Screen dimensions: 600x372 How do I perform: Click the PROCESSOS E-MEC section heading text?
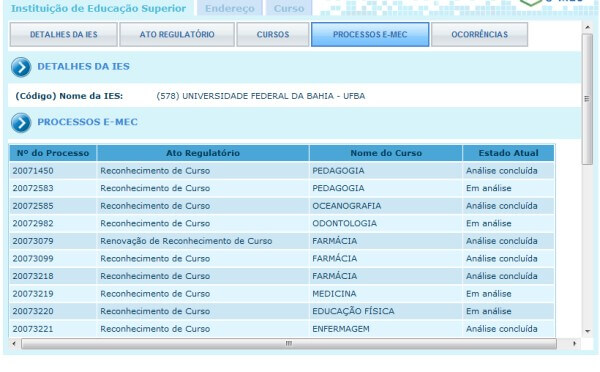pyautogui.click(x=87, y=122)
